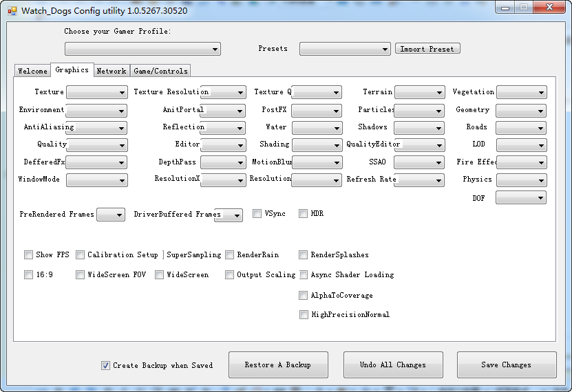
Task: Open the AntiAliasing dropdown
Action: pos(96,128)
